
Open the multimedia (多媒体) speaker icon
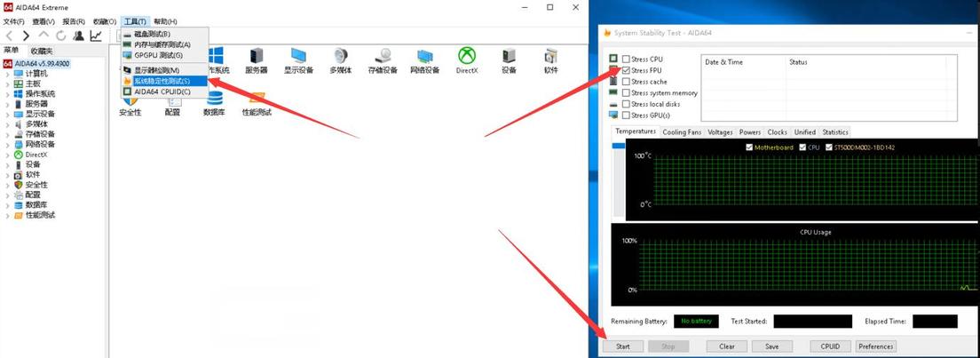pos(340,59)
